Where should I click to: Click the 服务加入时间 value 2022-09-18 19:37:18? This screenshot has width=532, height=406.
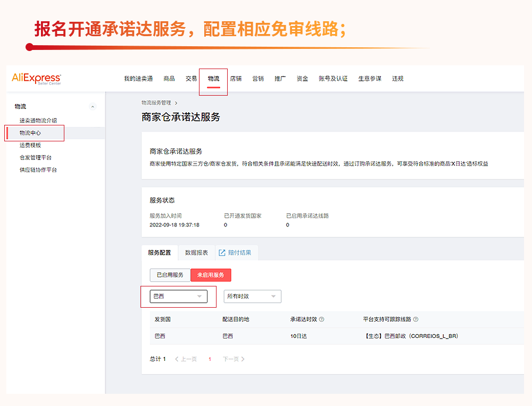[x=174, y=225]
